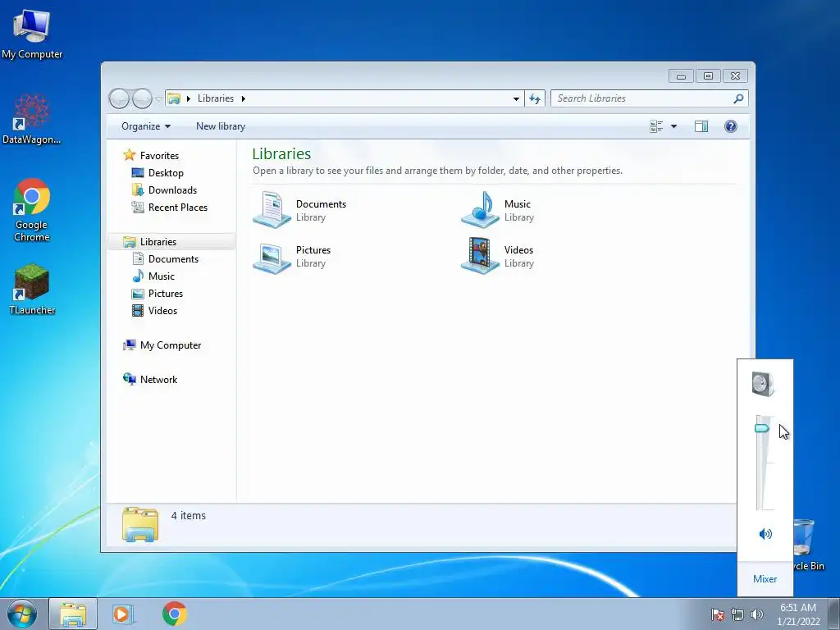Click the Libraries heading in main pane
Image resolution: width=840 pixels, height=630 pixels.
pos(282,153)
